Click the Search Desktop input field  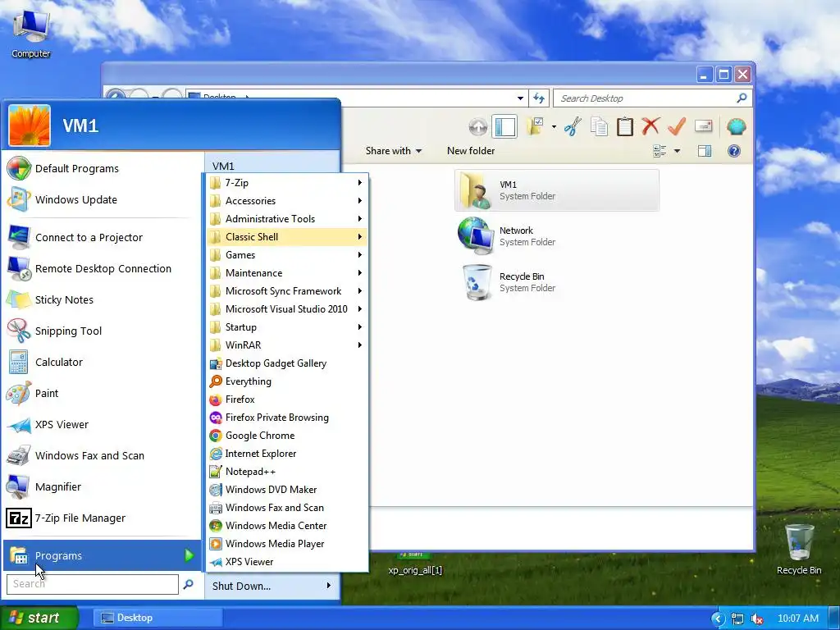point(646,98)
